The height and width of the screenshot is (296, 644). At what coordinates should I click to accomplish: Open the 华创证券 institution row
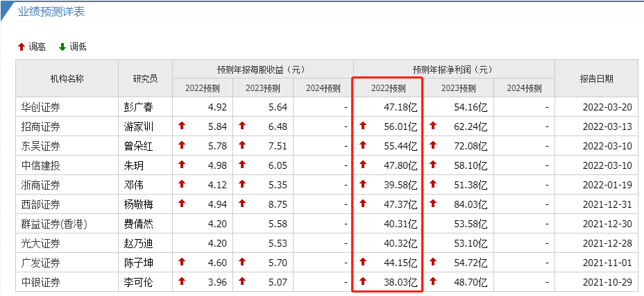[x=41, y=107]
